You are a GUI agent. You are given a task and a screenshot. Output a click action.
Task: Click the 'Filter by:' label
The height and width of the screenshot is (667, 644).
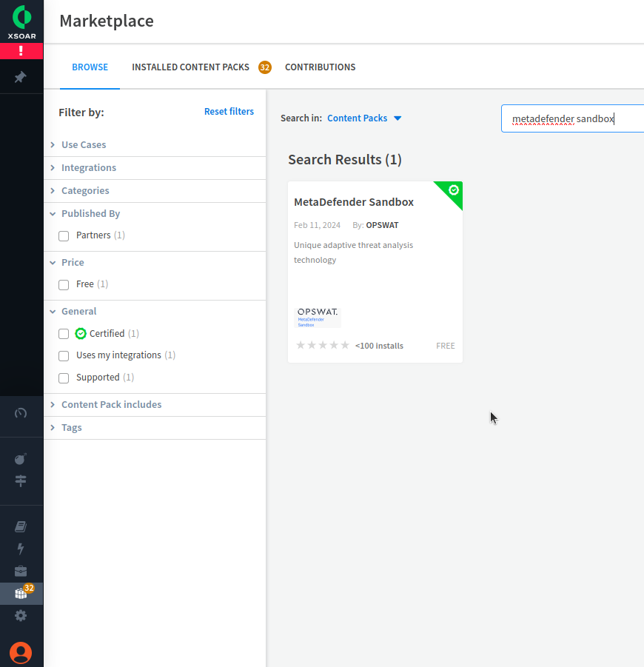[x=81, y=113]
